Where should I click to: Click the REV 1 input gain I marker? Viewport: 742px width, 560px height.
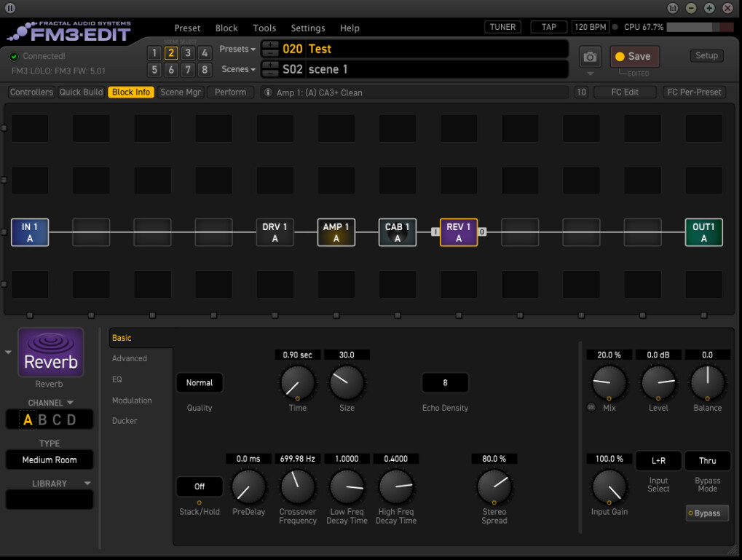click(435, 232)
